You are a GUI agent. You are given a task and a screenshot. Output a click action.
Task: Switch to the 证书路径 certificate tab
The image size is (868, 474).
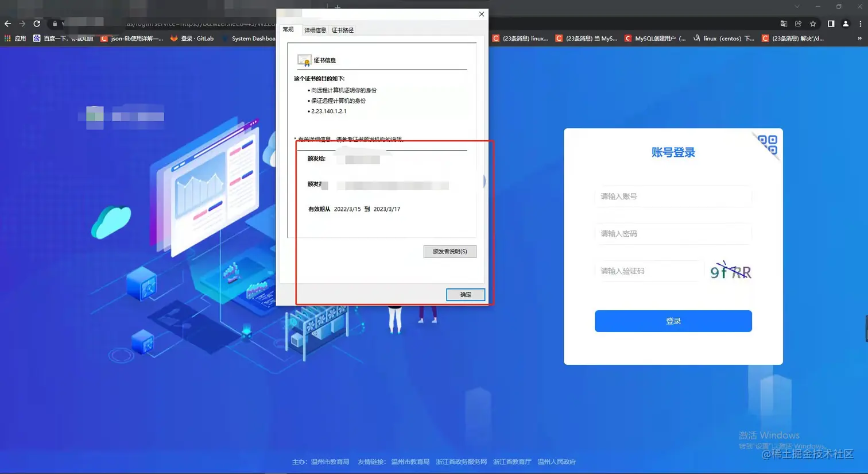pos(343,30)
